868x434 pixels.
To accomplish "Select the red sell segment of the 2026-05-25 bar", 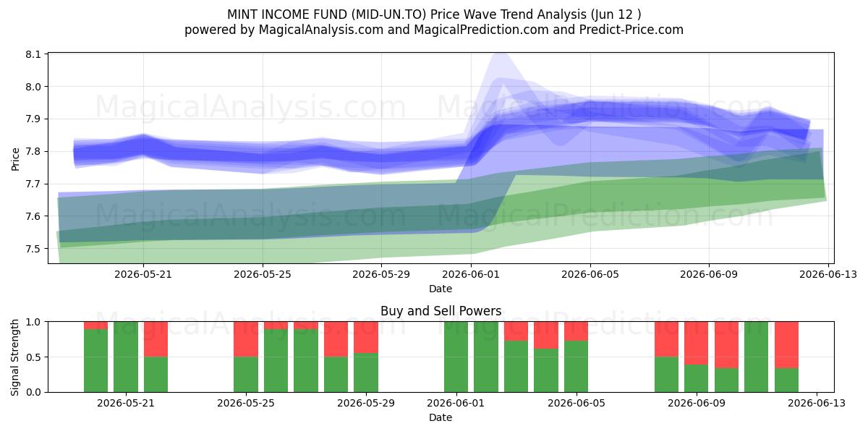I will (x=246, y=339).
